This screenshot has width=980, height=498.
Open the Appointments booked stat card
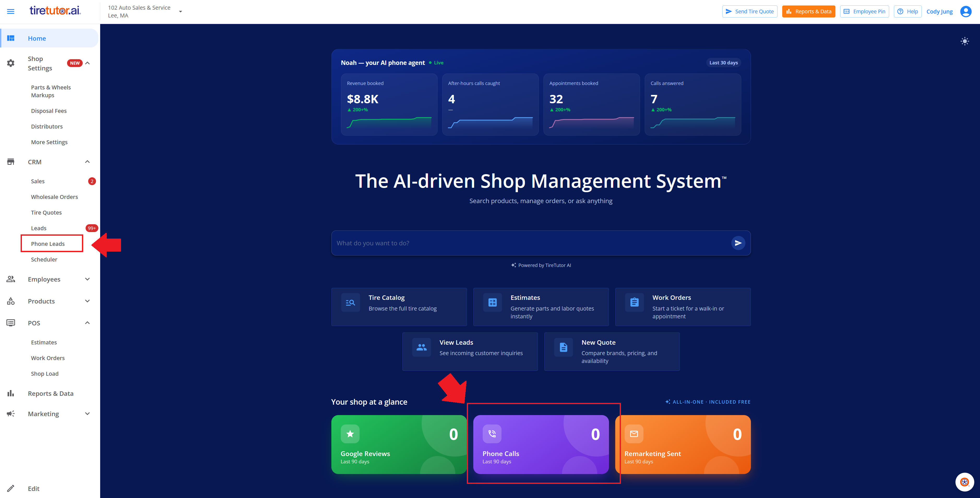point(591,105)
